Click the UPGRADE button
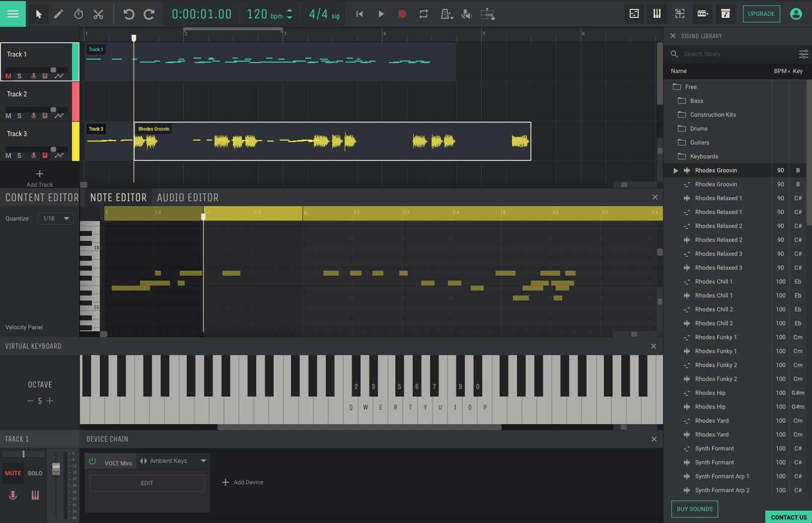The image size is (812, 523). coord(761,14)
